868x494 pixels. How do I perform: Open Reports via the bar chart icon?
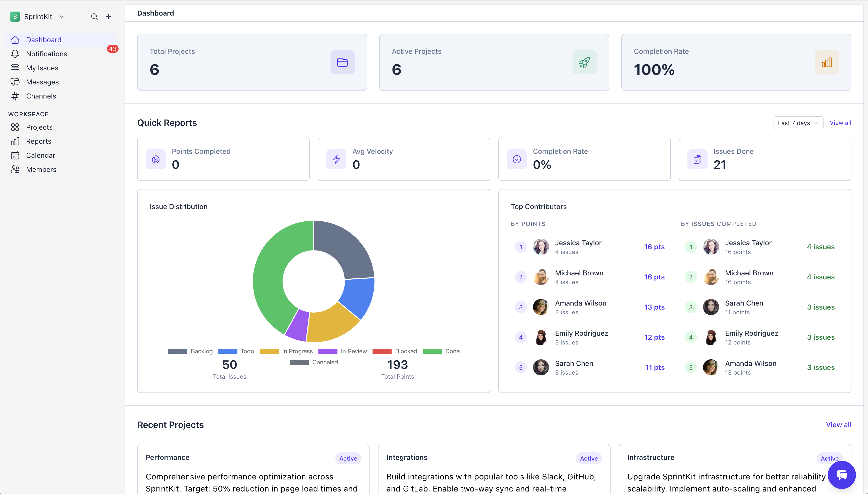[15, 141]
